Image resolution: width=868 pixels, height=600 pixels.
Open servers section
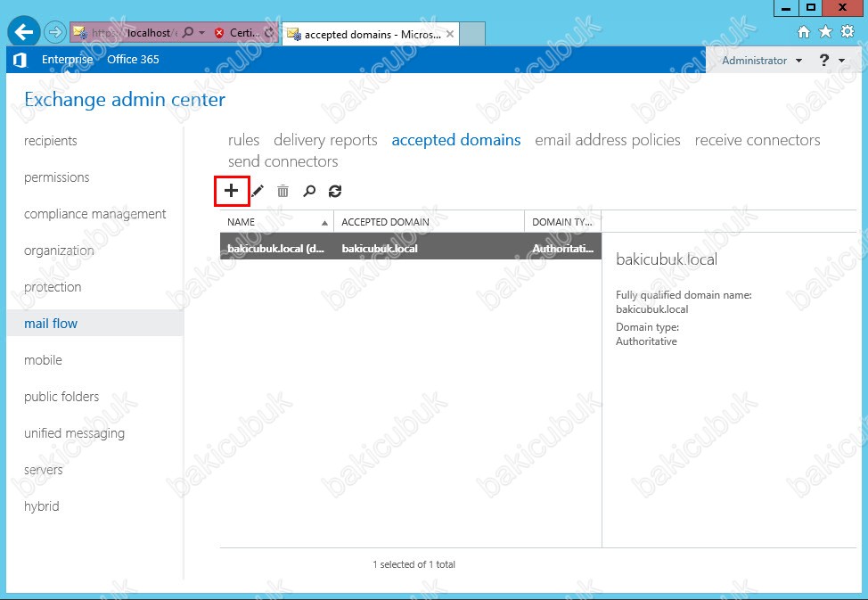[x=43, y=470]
